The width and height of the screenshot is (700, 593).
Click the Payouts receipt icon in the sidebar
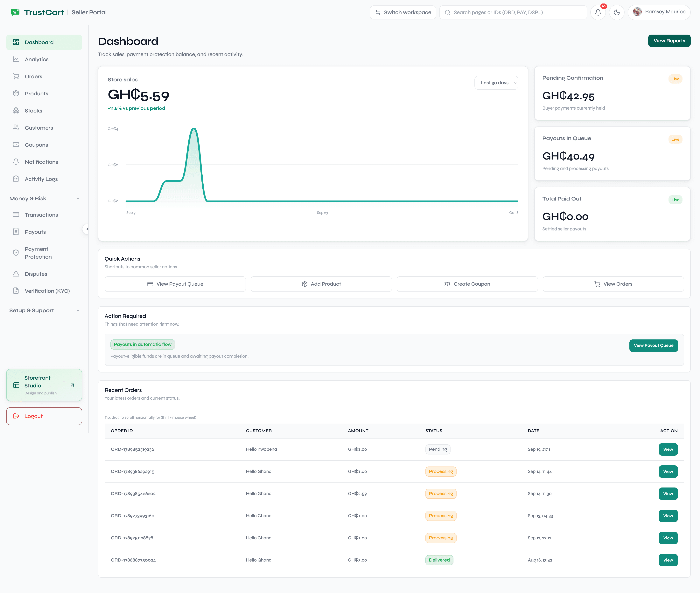(16, 232)
